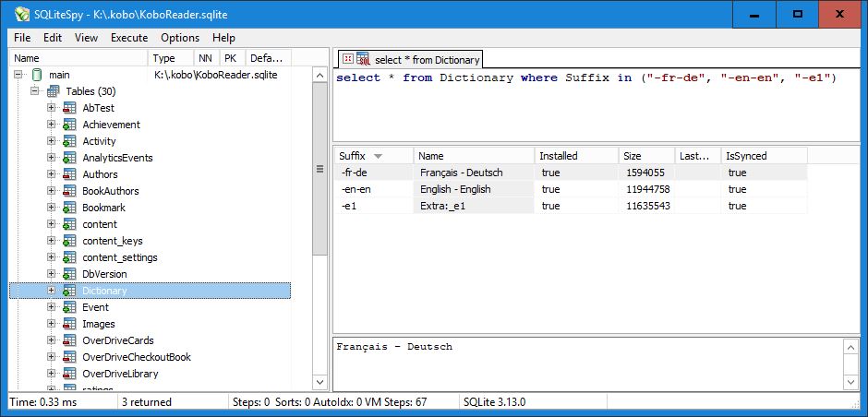Viewport: 868px width, 417px height.
Task: Click the Last... column header
Action: point(698,156)
